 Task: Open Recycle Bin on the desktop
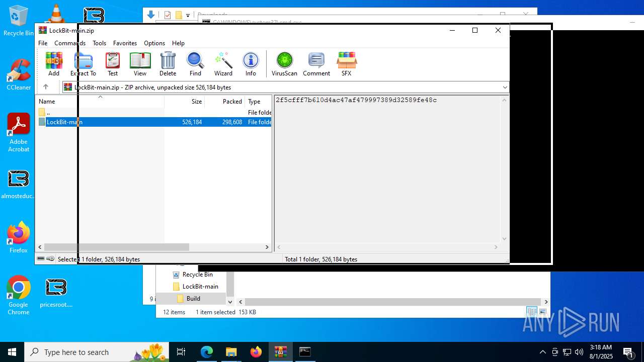point(19,21)
